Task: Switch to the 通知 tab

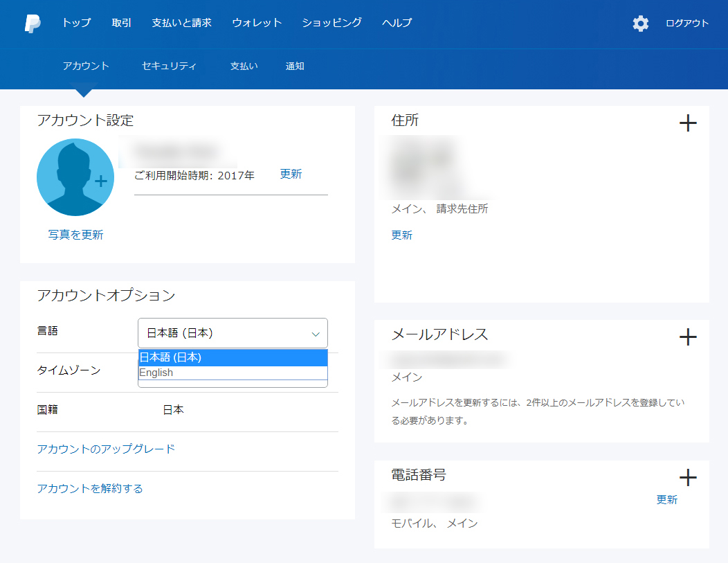Action: pos(295,66)
